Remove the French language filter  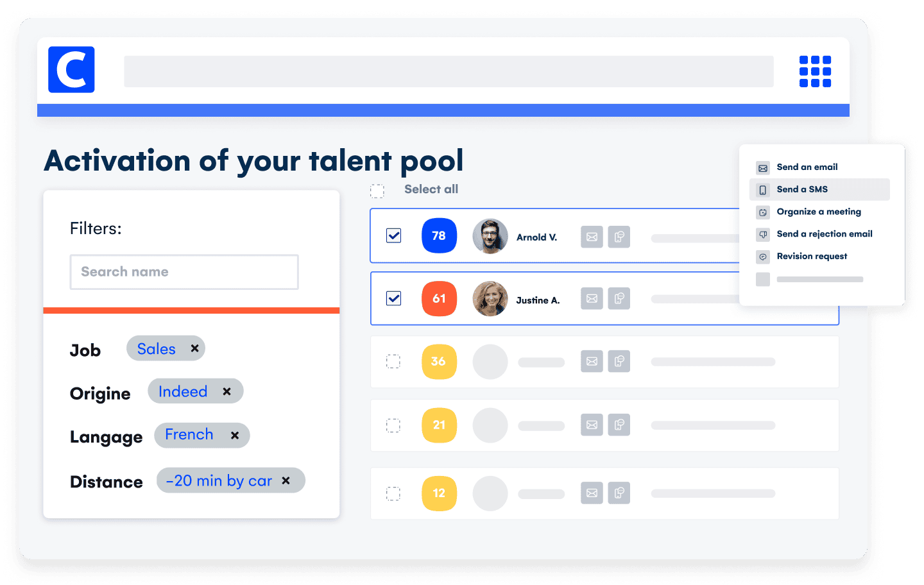coord(235,436)
